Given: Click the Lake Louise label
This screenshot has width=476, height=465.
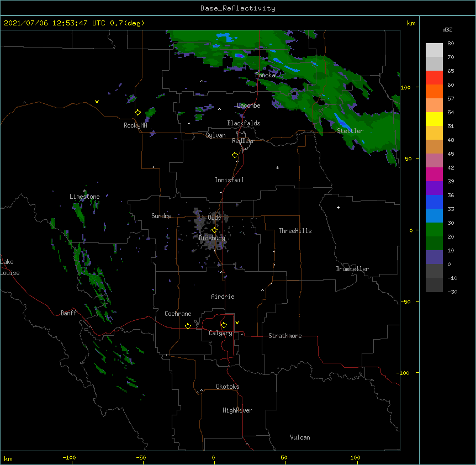Looking at the screenshot, I should pyautogui.click(x=10, y=267).
